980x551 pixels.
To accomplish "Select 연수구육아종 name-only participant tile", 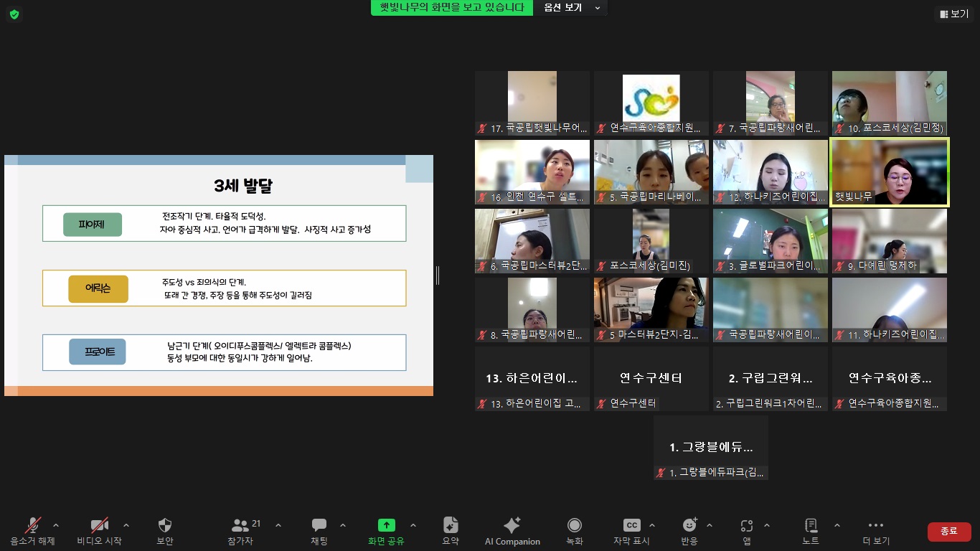I will pos(890,379).
